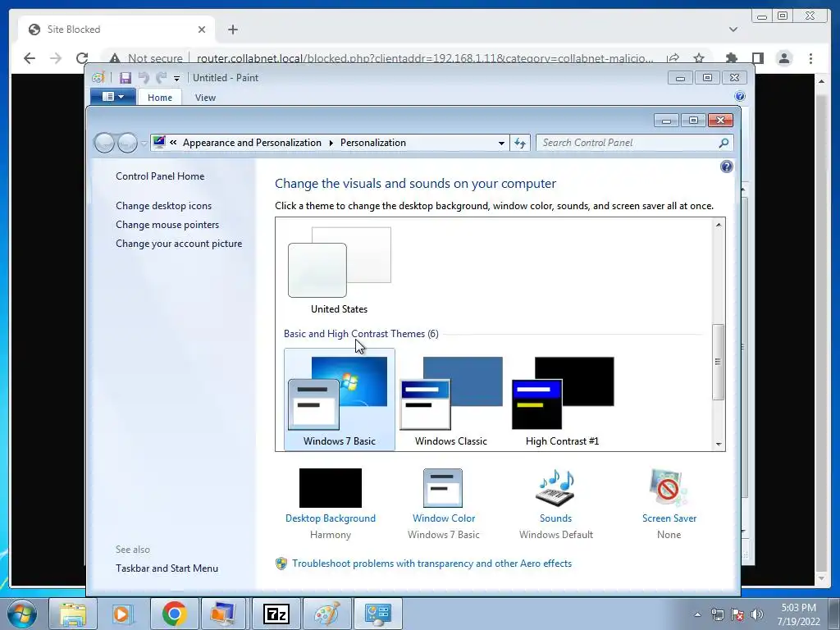Click Chrome forward arrow
The height and width of the screenshot is (630, 840).
(56, 58)
